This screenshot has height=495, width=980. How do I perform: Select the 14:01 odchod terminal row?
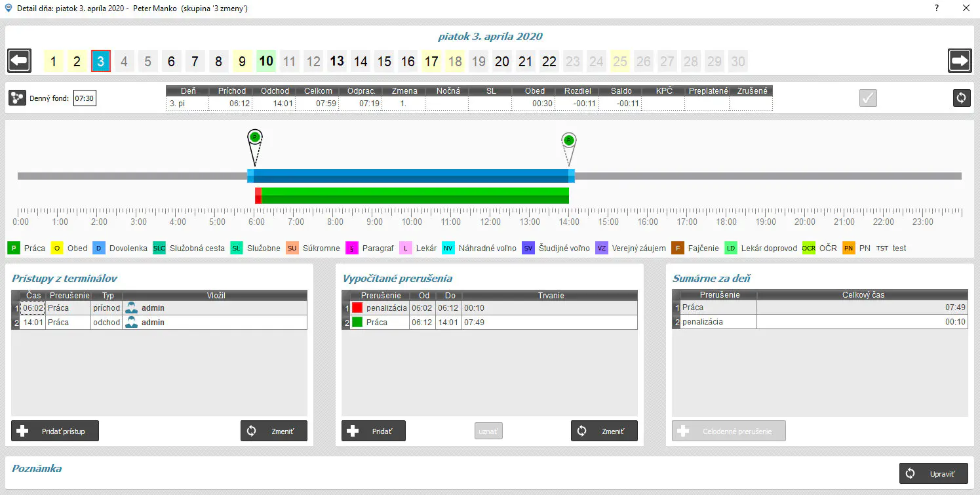coord(159,322)
